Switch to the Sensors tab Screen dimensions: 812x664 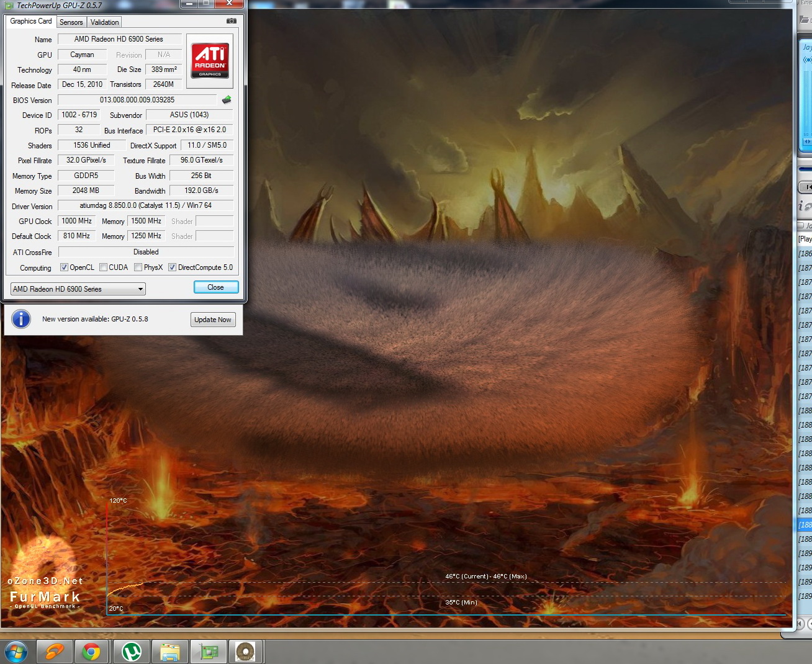pyautogui.click(x=71, y=22)
